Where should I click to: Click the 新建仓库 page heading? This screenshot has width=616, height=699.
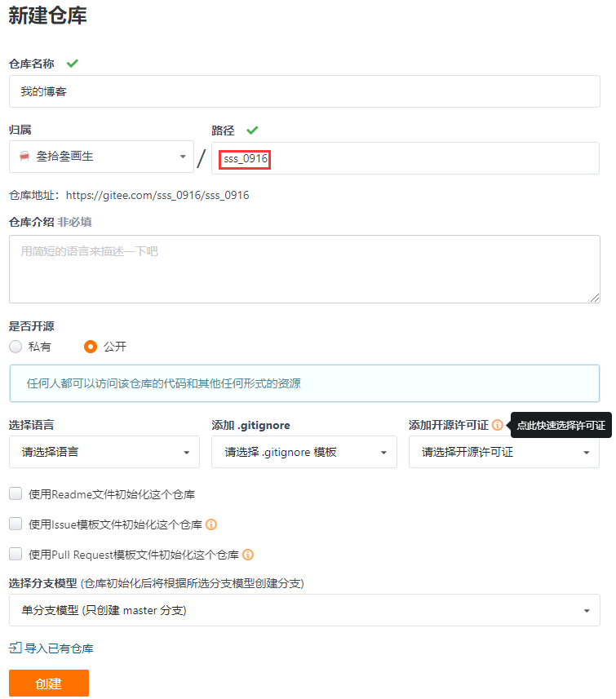[47, 15]
